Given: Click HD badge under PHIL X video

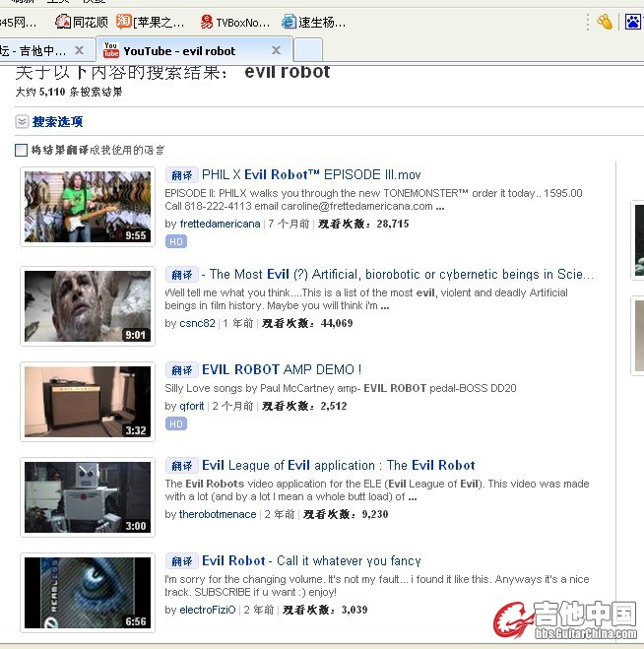Looking at the screenshot, I should [176, 241].
